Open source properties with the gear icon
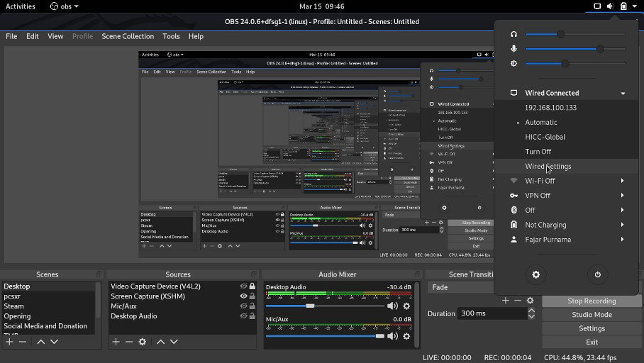Image resolution: width=644 pixels, height=363 pixels. coord(142,342)
